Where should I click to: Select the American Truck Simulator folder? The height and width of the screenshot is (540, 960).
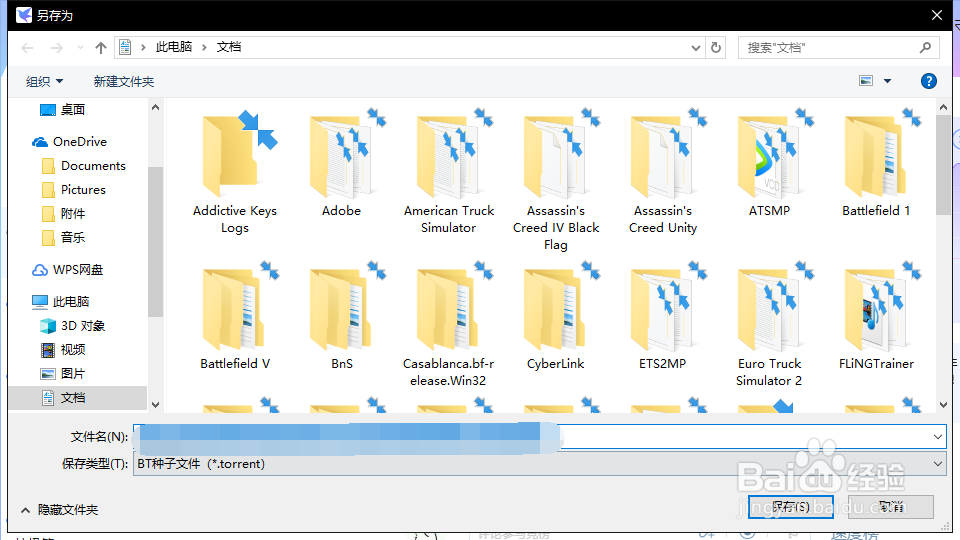tap(449, 171)
